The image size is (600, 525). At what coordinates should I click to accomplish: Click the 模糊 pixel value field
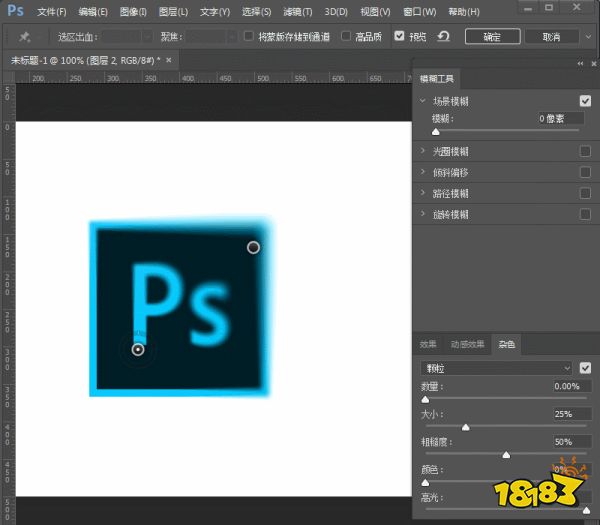pyautogui.click(x=558, y=118)
